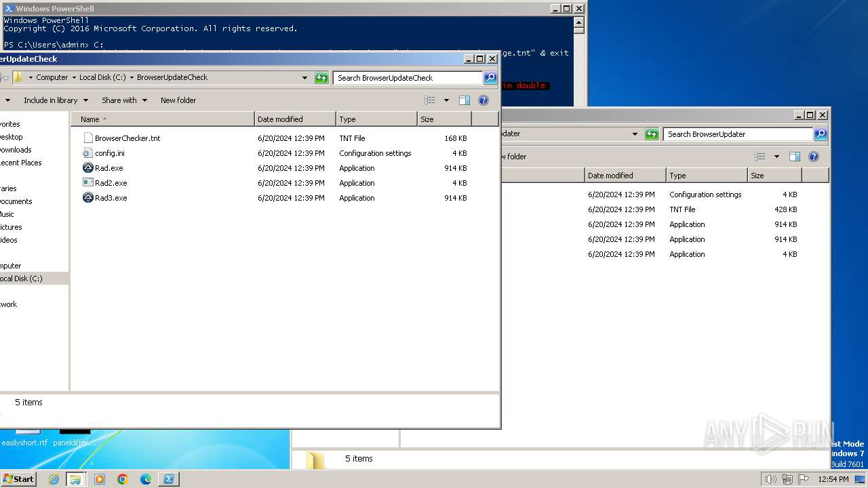
Task: Select Downloads in navigation pane
Action: click(16, 150)
